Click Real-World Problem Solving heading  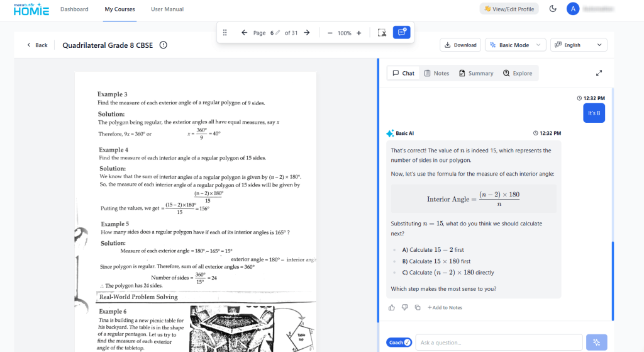point(138,297)
